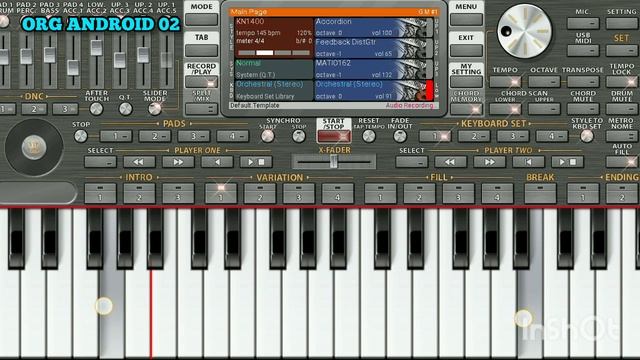
Task: Click the SYNCHRO START knob
Action: click(267, 136)
